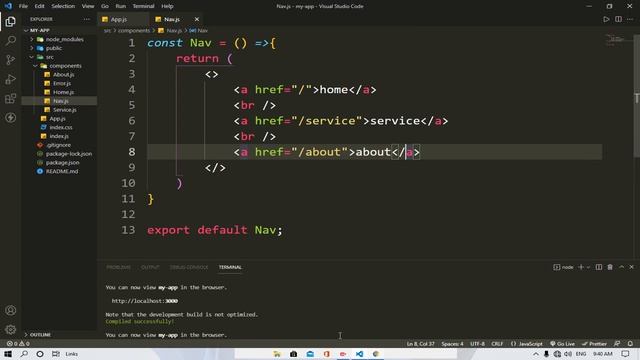Viewport: 640px width, 360px height.
Task: Open the View menu
Action: [x=88, y=6]
